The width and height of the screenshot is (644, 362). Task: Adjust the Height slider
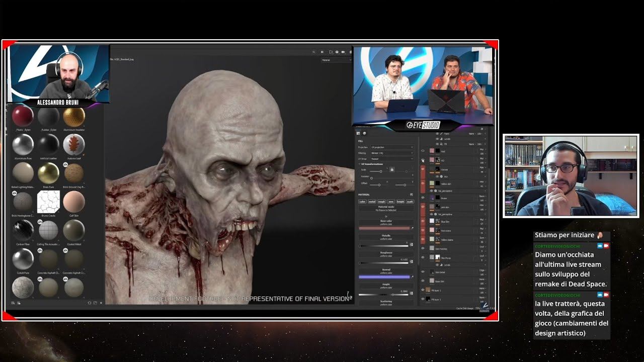(x=384, y=295)
